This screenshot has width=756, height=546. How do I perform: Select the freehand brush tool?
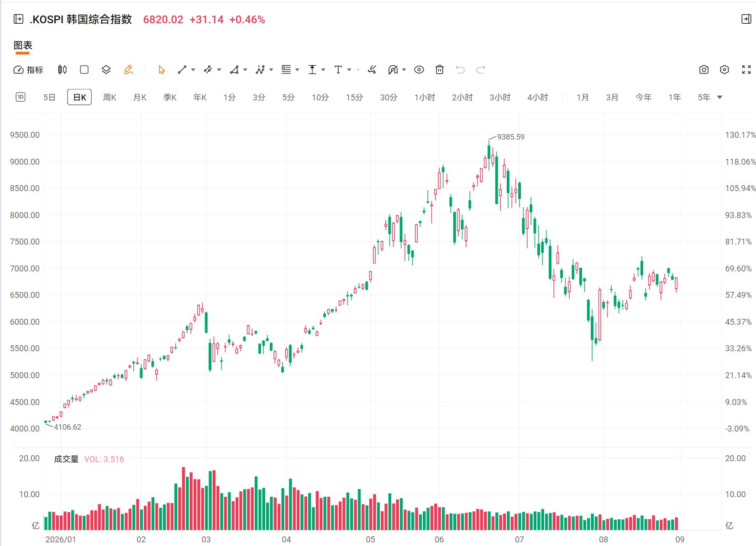coord(372,70)
